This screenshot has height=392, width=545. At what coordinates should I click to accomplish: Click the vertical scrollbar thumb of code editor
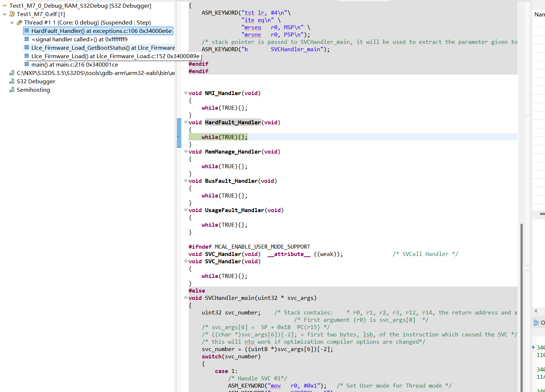pos(522,307)
